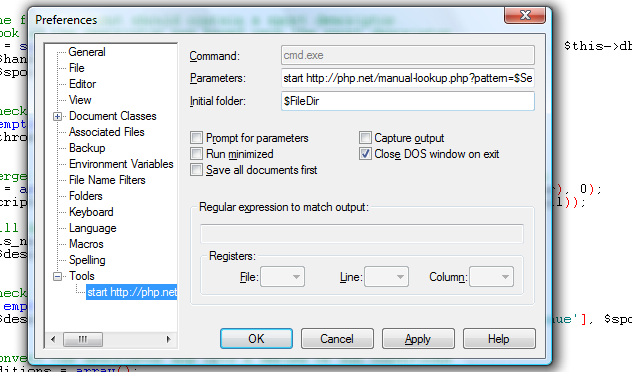Open Environment Variables category
Image resolution: width=632 pixels, height=372 pixels.
click(x=121, y=164)
